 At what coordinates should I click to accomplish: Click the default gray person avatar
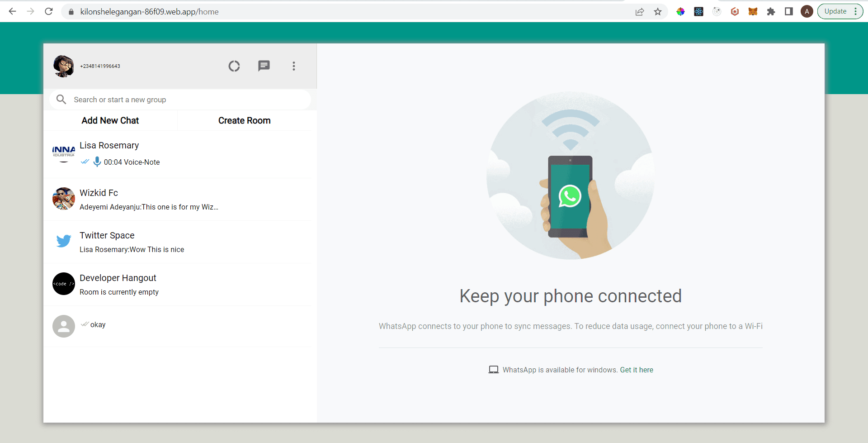pos(64,326)
